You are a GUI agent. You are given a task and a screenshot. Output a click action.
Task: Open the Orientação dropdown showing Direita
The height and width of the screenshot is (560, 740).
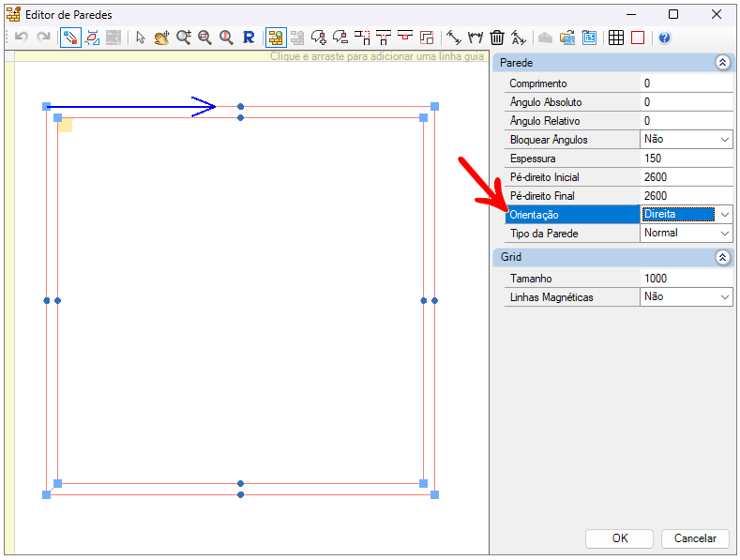coord(724,215)
